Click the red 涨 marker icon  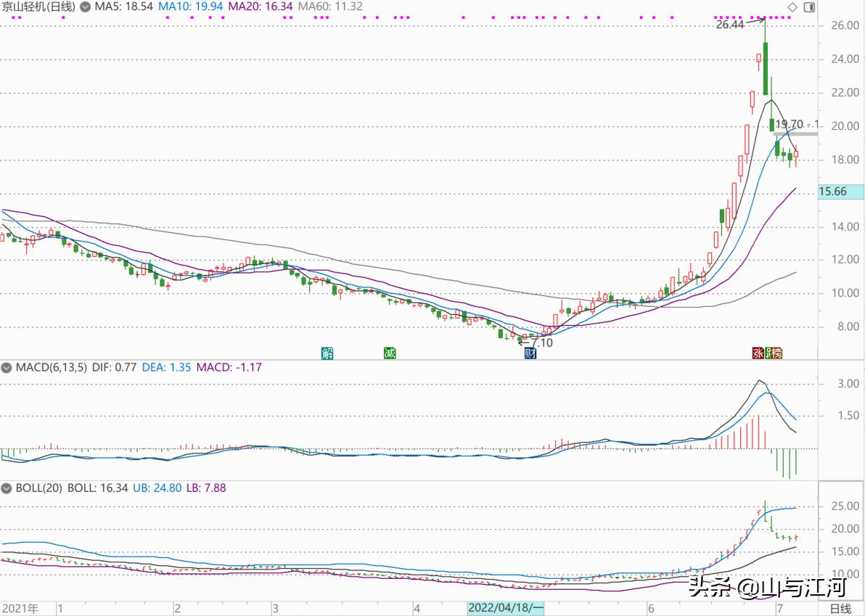click(758, 353)
